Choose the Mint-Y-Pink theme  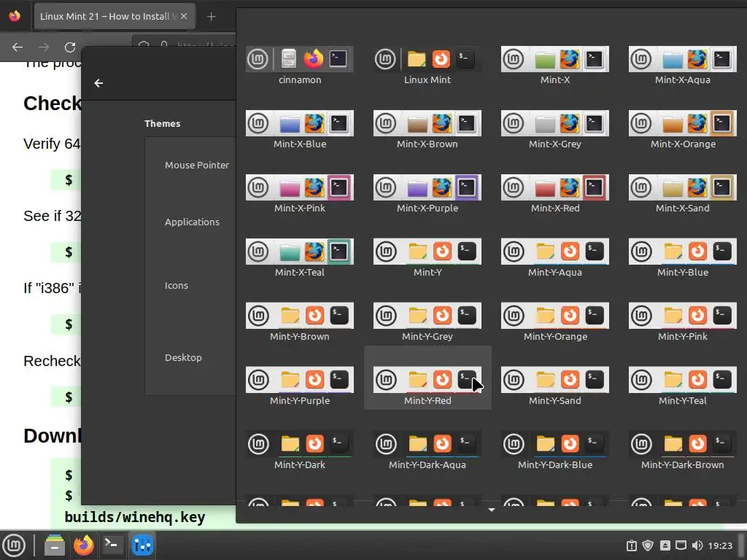[683, 316]
